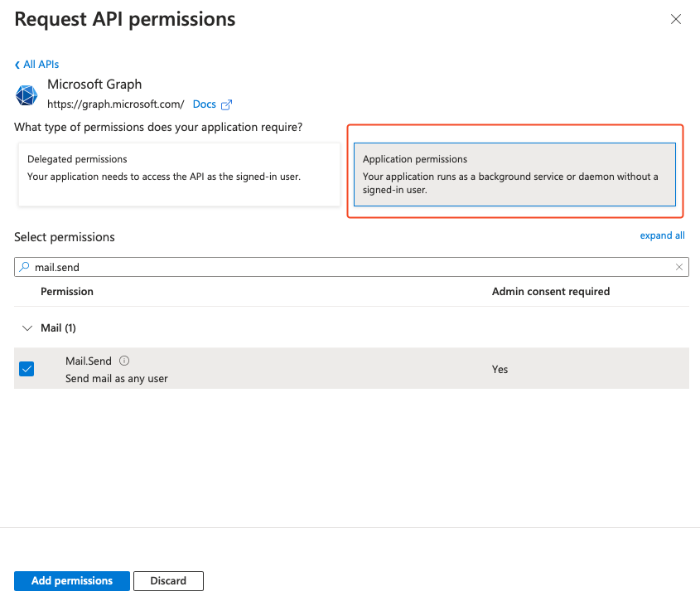Uncheck the Mail.Send permission
This screenshot has width=700, height=606.
tap(27, 367)
